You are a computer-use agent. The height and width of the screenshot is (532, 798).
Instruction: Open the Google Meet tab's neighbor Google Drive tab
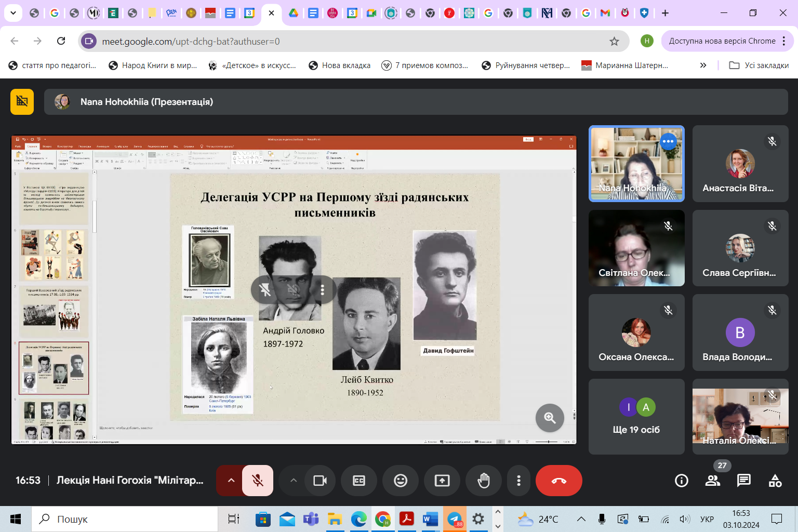coord(294,13)
